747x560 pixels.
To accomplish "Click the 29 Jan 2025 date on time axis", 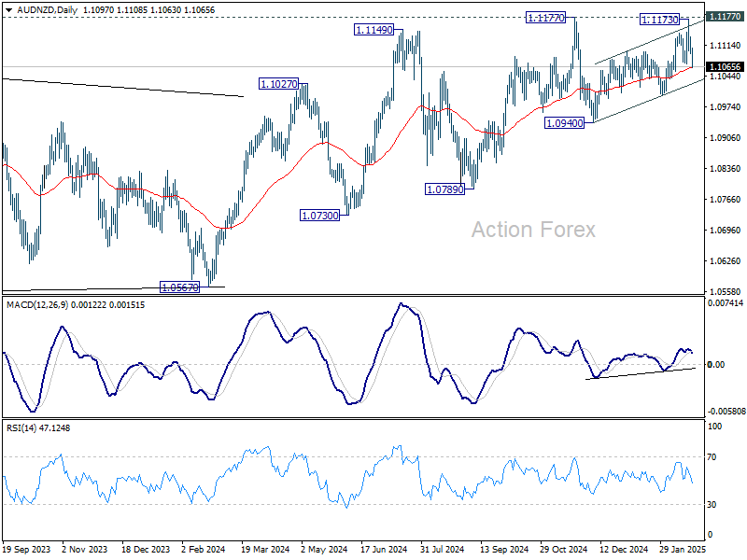I will 683,549.
